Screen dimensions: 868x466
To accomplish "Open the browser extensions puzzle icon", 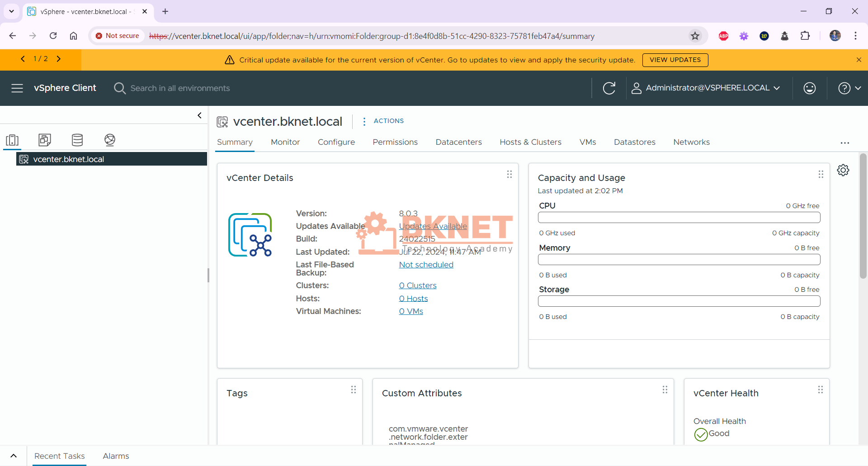I will point(806,36).
